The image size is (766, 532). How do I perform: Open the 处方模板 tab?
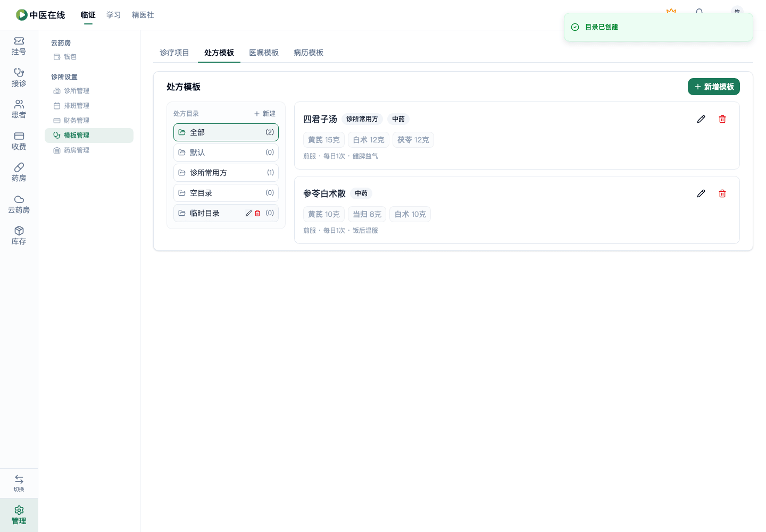tap(219, 53)
